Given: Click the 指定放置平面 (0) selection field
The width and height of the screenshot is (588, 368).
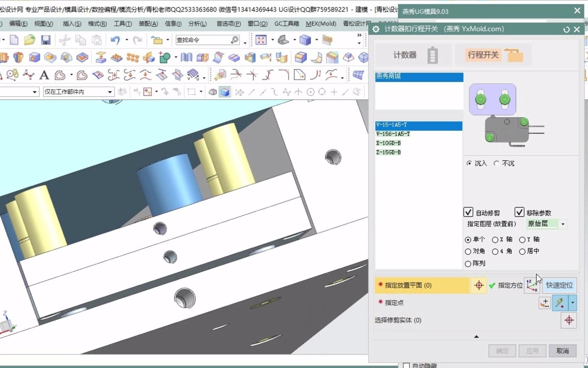Looking at the screenshot, I should click(x=422, y=286).
